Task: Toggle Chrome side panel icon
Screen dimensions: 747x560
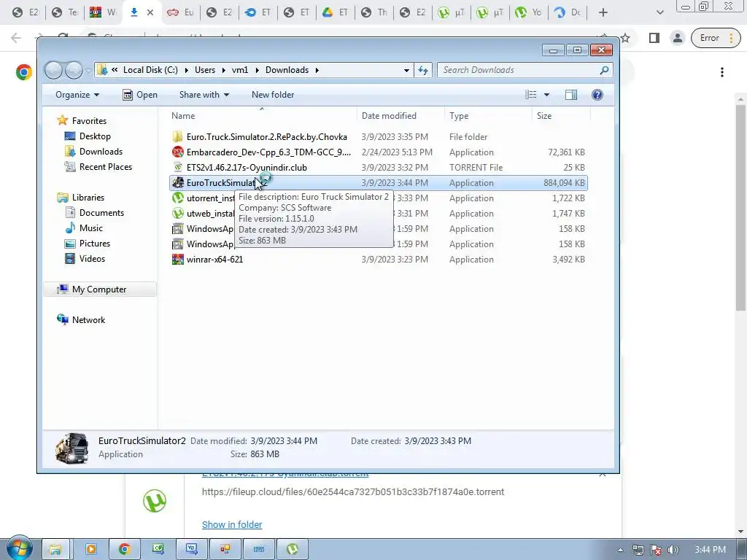Action: click(654, 38)
